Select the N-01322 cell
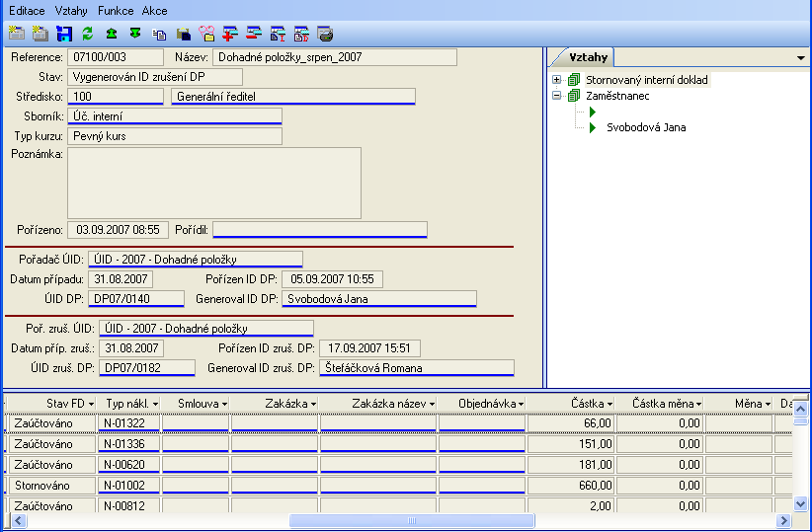Viewport: 812px width, 532px height. pyautogui.click(x=128, y=423)
